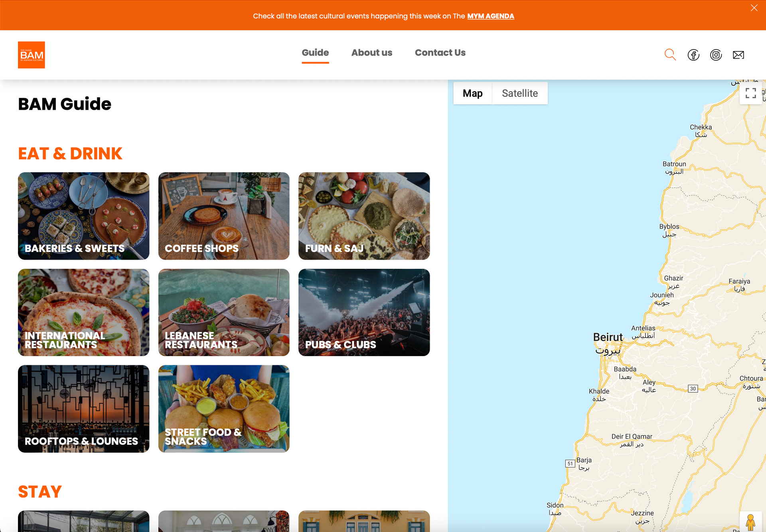Click the email contact icon
Viewport: 766px width, 532px height.
pyautogui.click(x=738, y=55)
